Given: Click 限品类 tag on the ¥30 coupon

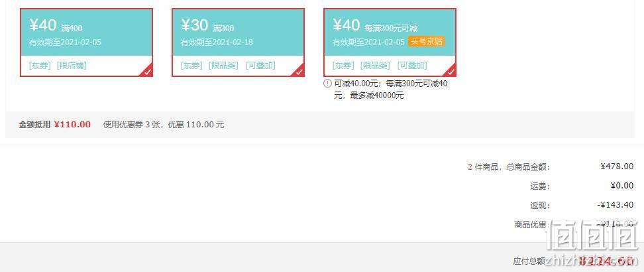Looking at the screenshot, I should tap(223, 66).
